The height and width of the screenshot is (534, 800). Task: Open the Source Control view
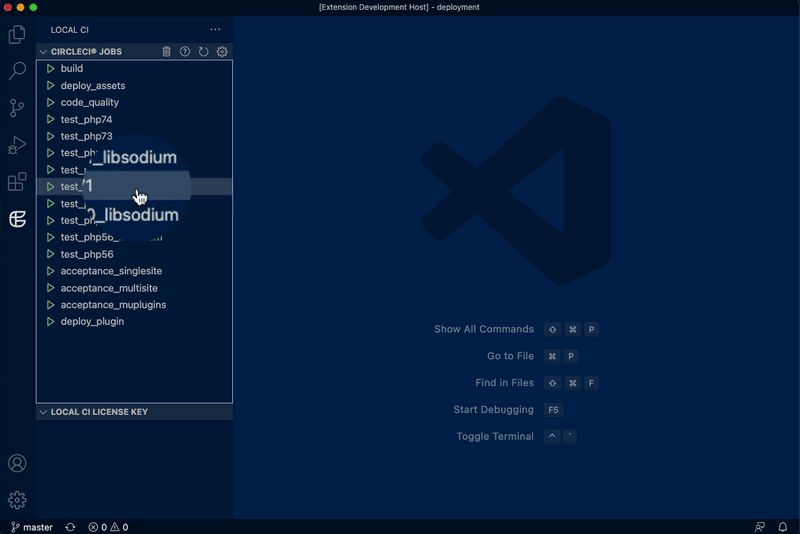pos(17,108)
